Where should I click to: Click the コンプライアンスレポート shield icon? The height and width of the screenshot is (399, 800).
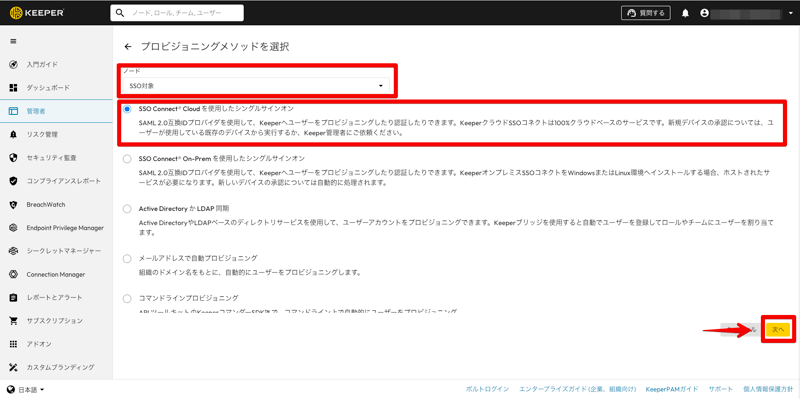(14, 181)
